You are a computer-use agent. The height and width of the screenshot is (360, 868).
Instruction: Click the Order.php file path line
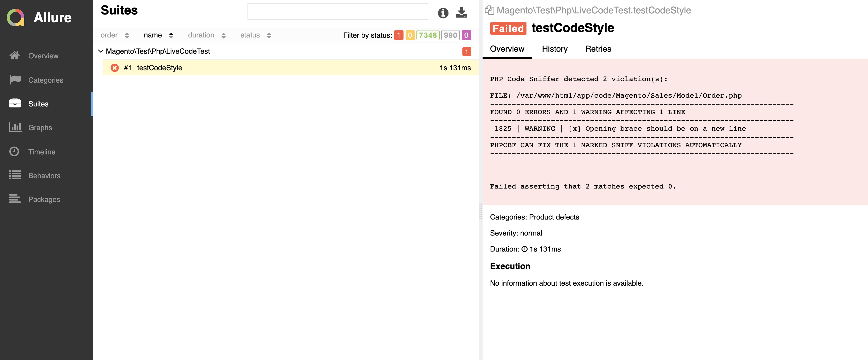(x=615, y=95)
